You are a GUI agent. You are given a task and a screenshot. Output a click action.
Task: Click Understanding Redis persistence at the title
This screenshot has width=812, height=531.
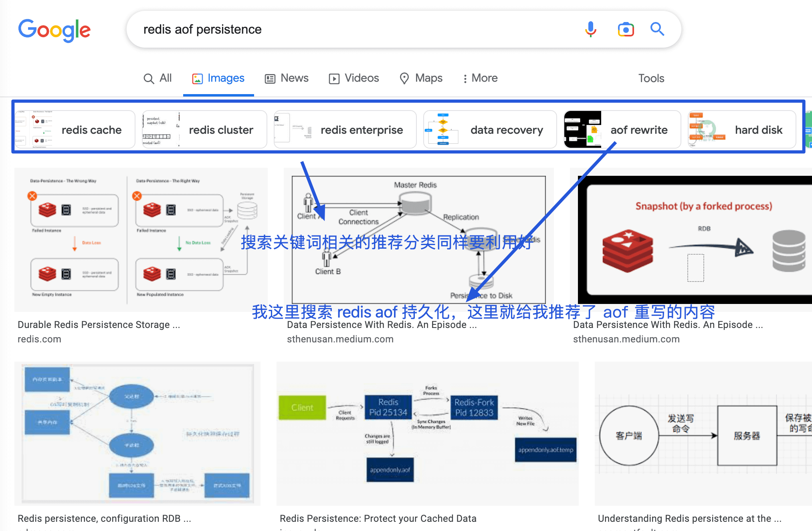tap(689, 518)
